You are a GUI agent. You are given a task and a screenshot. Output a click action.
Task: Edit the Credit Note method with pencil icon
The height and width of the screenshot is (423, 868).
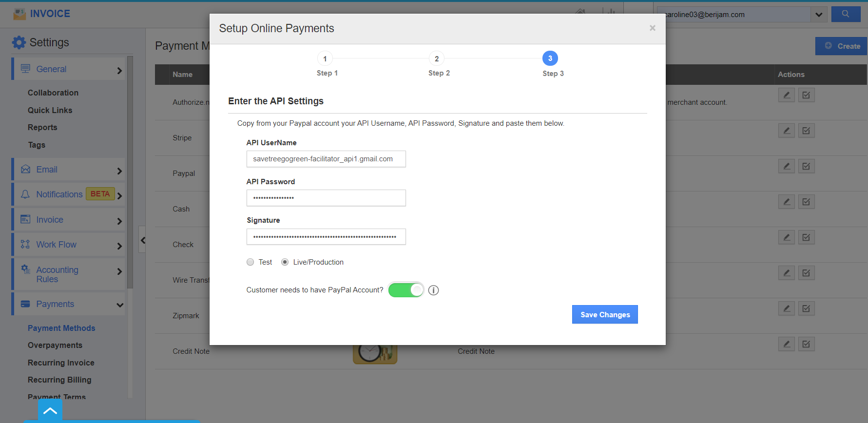click(787, 344)
